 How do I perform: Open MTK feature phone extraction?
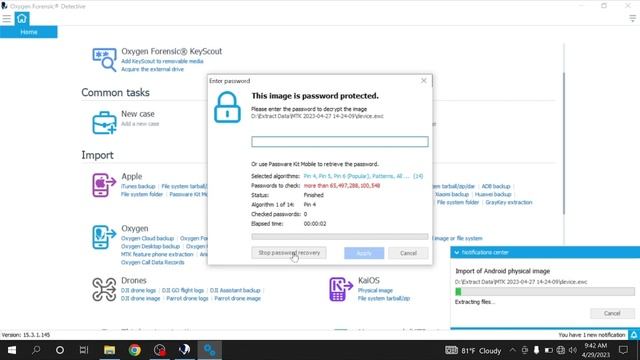tap(157, 254)
